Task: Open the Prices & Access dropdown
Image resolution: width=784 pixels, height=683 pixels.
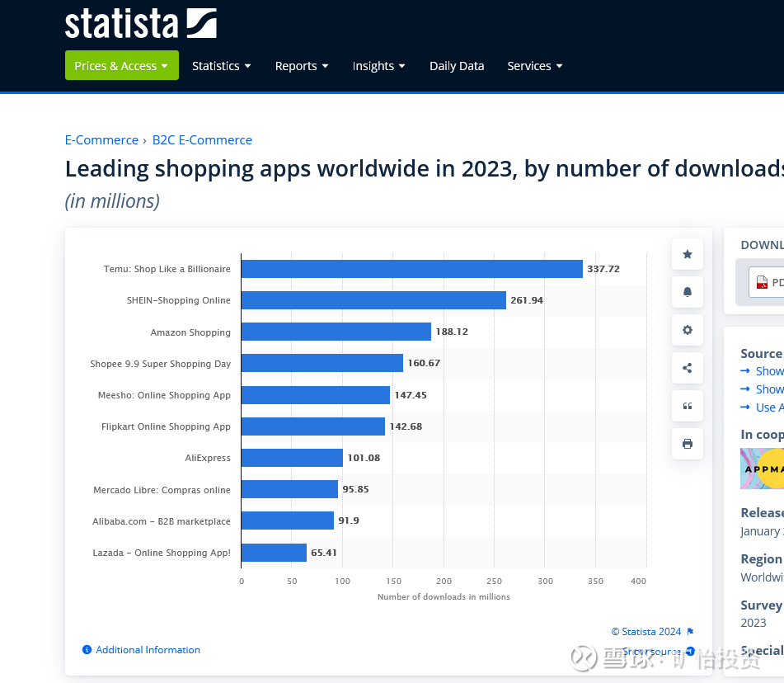Action: [x=121, y=65]
